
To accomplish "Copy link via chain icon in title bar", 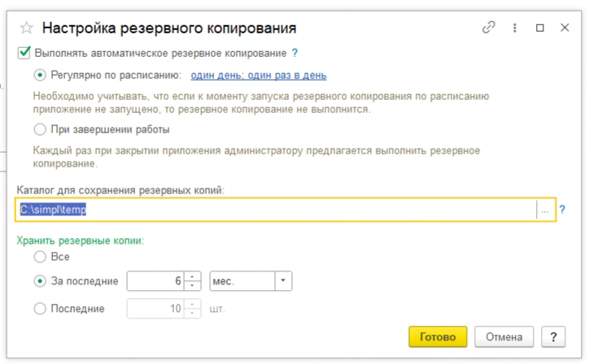I will (488, 28).
